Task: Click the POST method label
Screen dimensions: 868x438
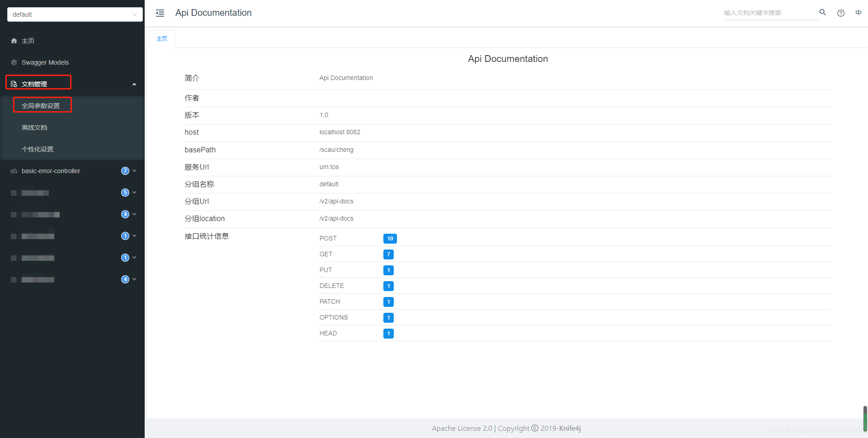Action: point(328,239)
